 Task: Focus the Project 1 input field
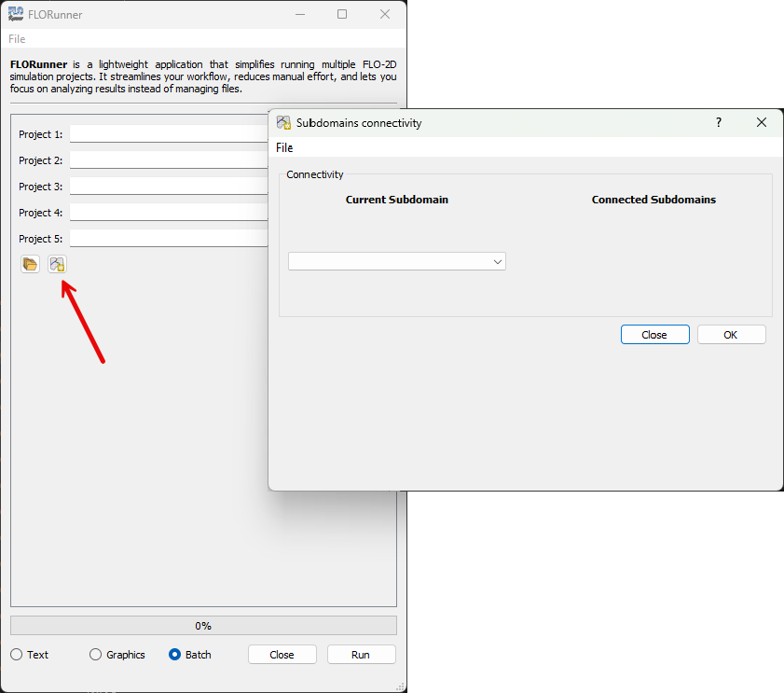[168, 134]
